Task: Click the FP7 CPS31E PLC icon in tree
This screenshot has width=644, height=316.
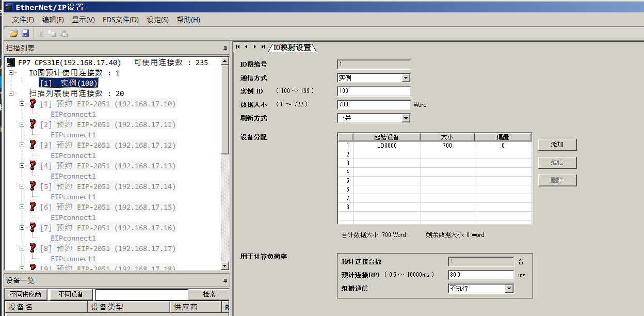Action: click(x=11, y=62)
